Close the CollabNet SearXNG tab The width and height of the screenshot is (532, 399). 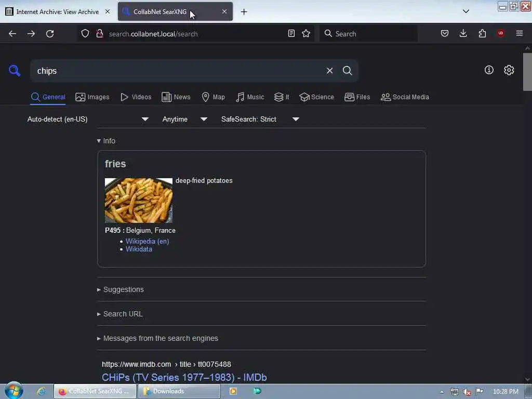[224, 11]
